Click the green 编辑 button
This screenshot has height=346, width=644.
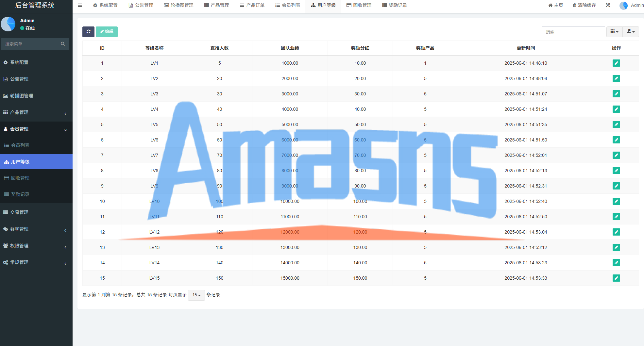point(107,32)
